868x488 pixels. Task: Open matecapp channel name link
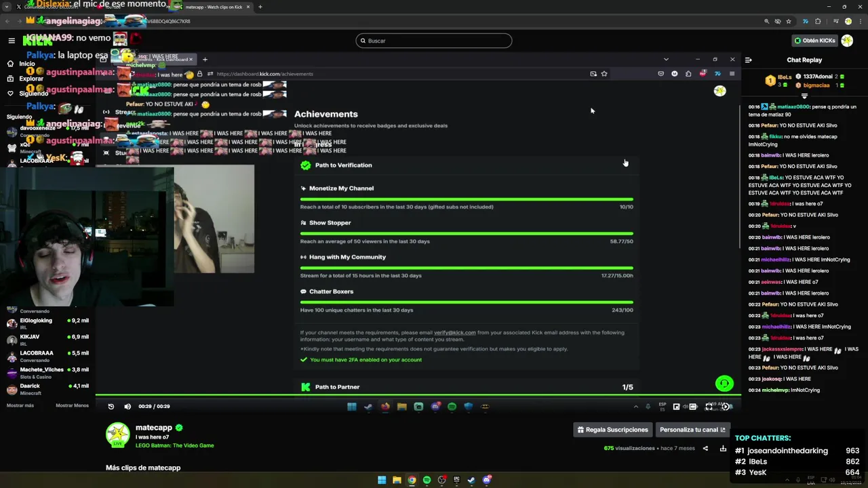(154, 428)
